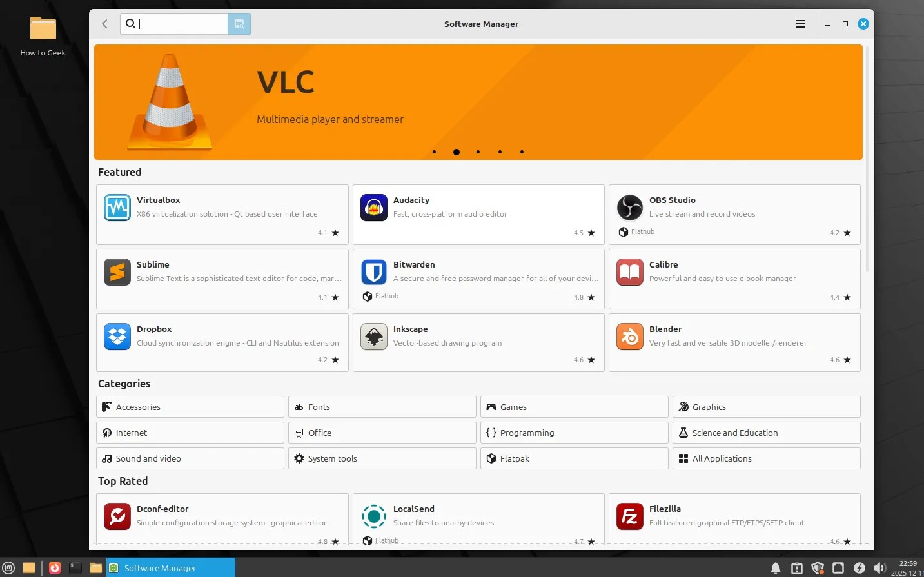Open the hamburger menu
924x577 pixels.
pos(800,24)
